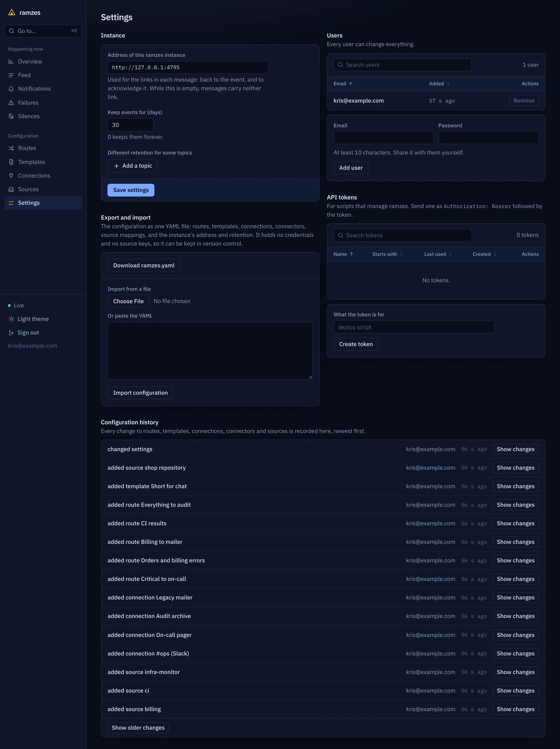Click the Silences muted bell icon
This screenshot has height=749, width=560.
pos(11,116)
